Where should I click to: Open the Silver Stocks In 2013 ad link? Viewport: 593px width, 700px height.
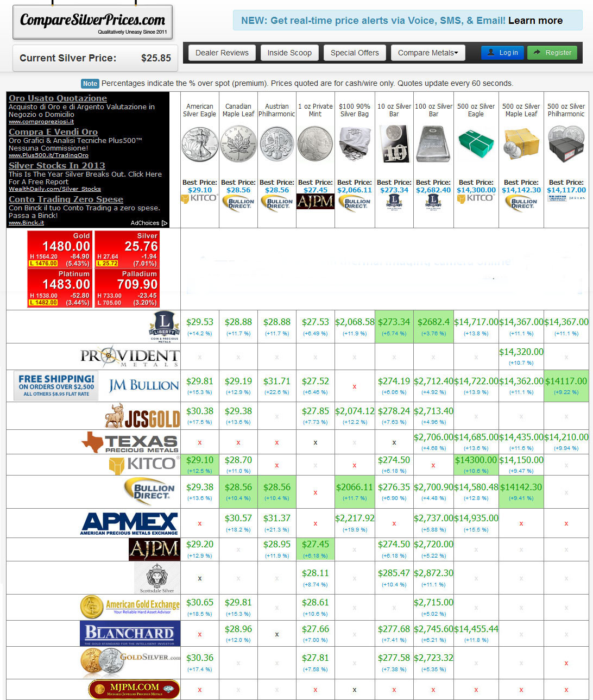[57, 166]
